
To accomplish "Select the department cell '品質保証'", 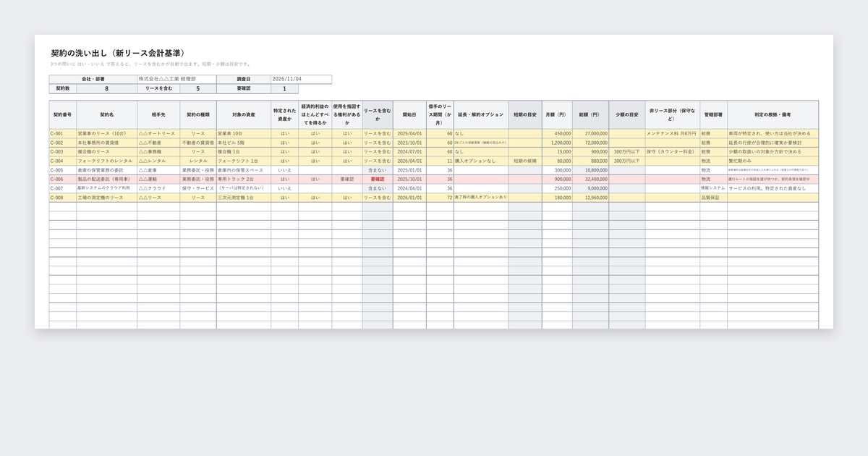I will [713, 197].
